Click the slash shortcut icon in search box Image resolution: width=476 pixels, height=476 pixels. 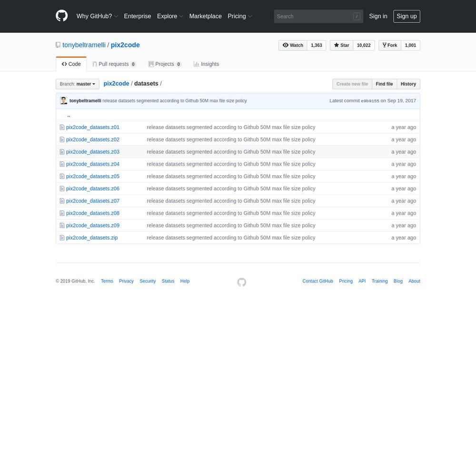[x=357, y=16]
